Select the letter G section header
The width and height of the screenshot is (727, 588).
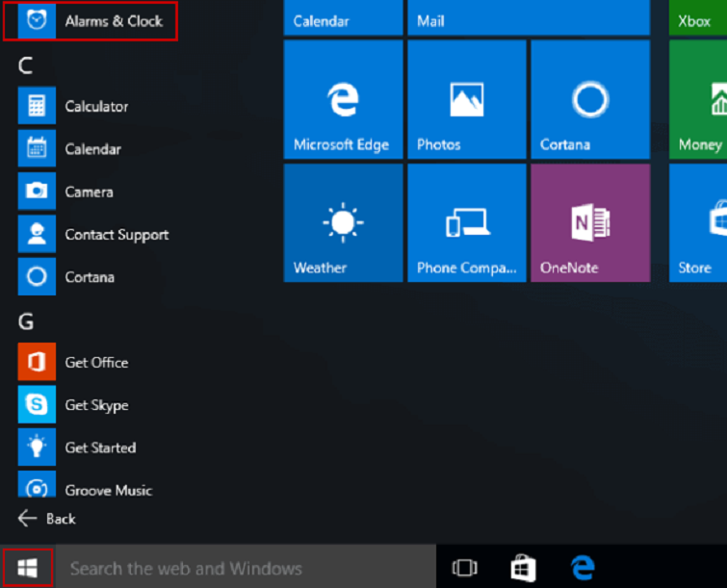26,321
